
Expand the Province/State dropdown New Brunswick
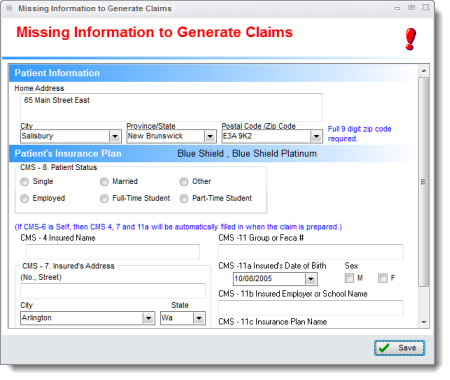coord(210,136)
